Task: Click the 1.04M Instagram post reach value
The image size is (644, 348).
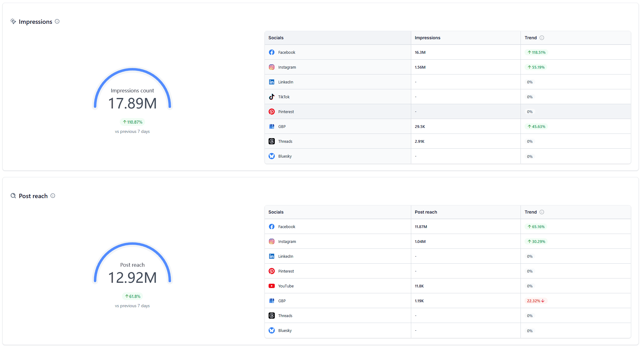Action: click(x=420, y=242)
